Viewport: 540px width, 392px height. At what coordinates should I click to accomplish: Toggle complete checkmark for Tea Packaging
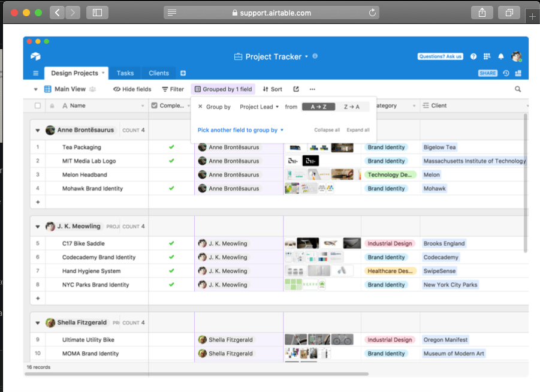pos(171,147)
